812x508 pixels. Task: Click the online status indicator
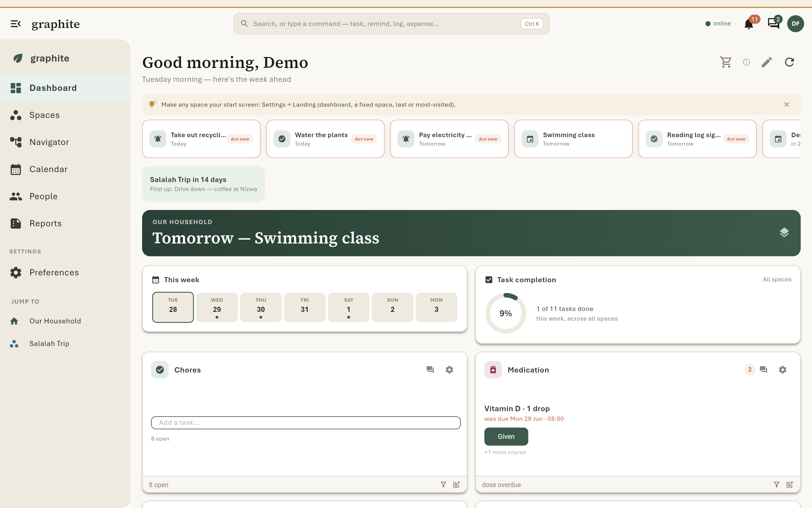pos(718,23)
